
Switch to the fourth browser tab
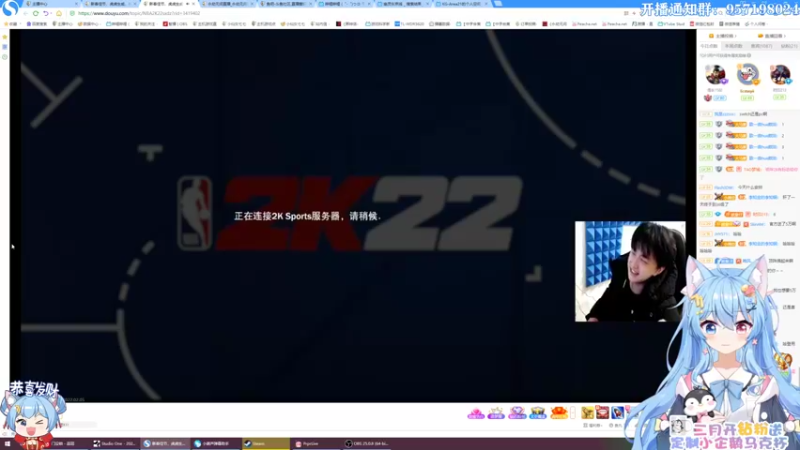[226, 4]
